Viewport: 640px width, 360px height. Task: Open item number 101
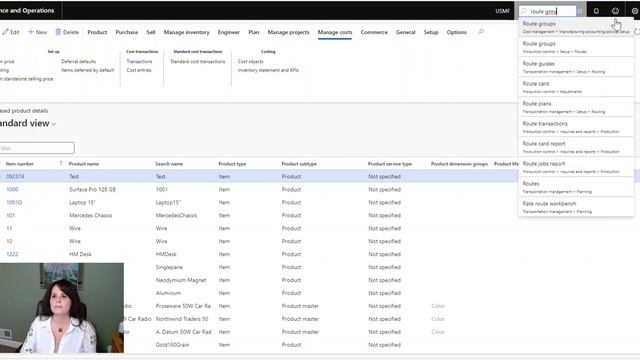(11, 215)
